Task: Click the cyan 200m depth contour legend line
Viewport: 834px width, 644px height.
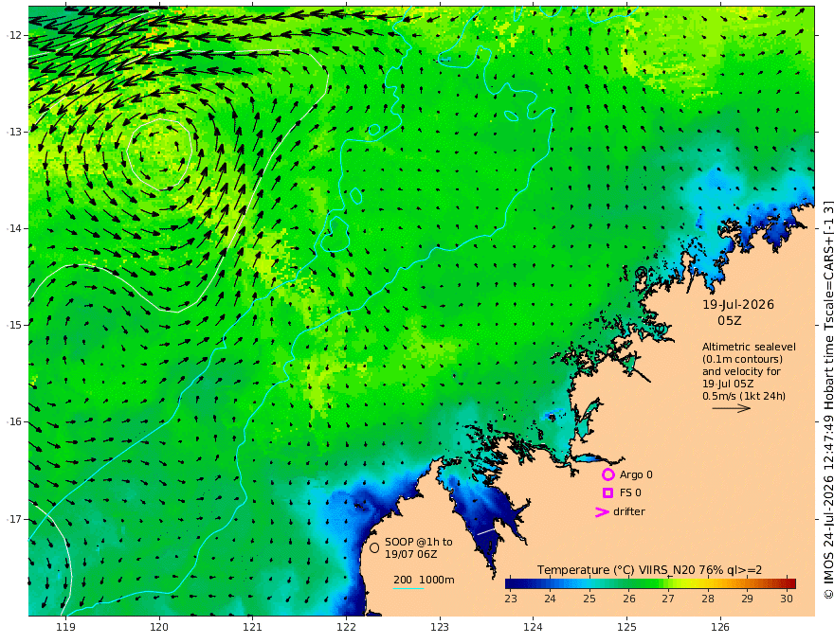Action: (408, 588)
